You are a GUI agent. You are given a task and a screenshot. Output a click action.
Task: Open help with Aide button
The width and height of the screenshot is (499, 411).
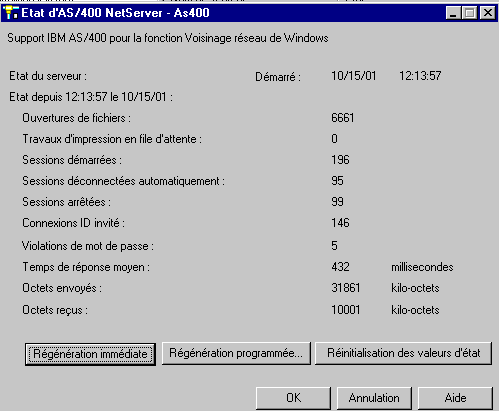coord(455,398)
